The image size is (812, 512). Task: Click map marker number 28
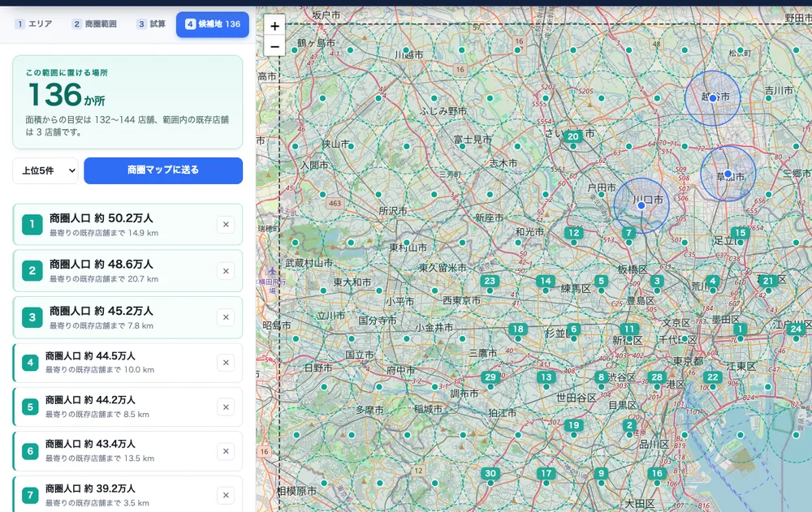point(657,376)
